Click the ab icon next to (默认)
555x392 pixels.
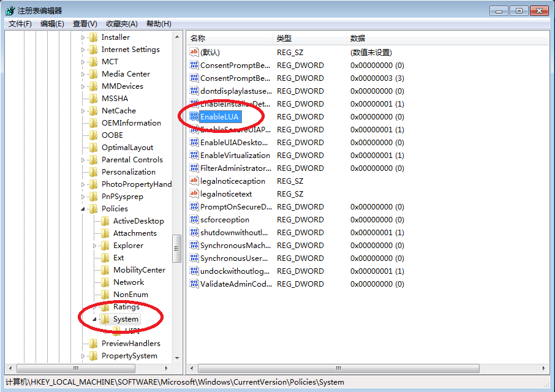pos(195,52)
